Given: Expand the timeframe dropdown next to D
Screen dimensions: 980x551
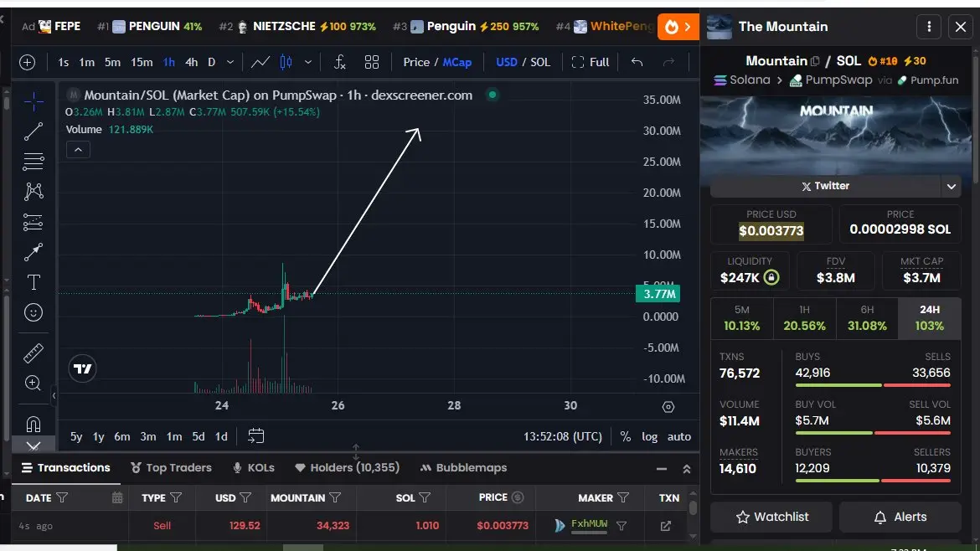Looking at the screenshot, I should [230, 62].
